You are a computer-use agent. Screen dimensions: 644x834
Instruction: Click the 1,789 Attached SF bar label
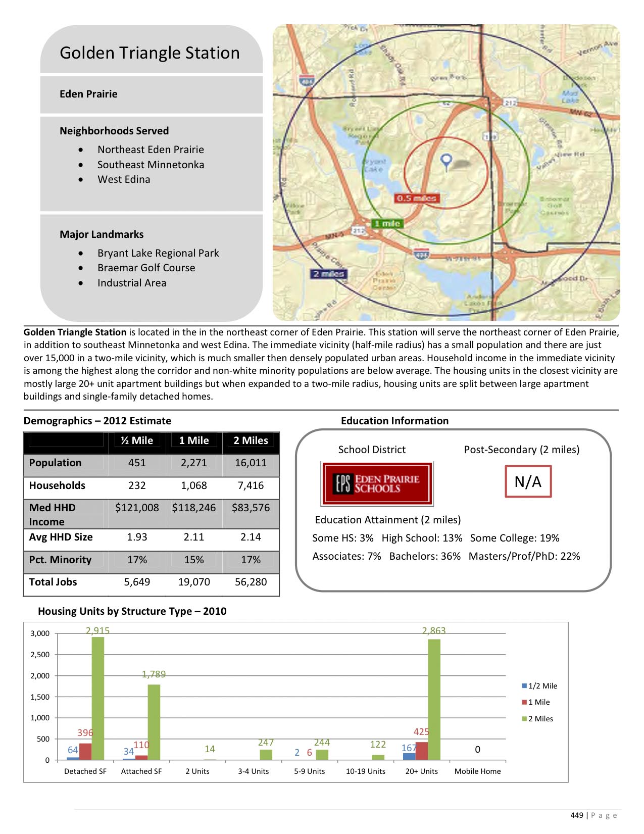(x=154, y=674)
